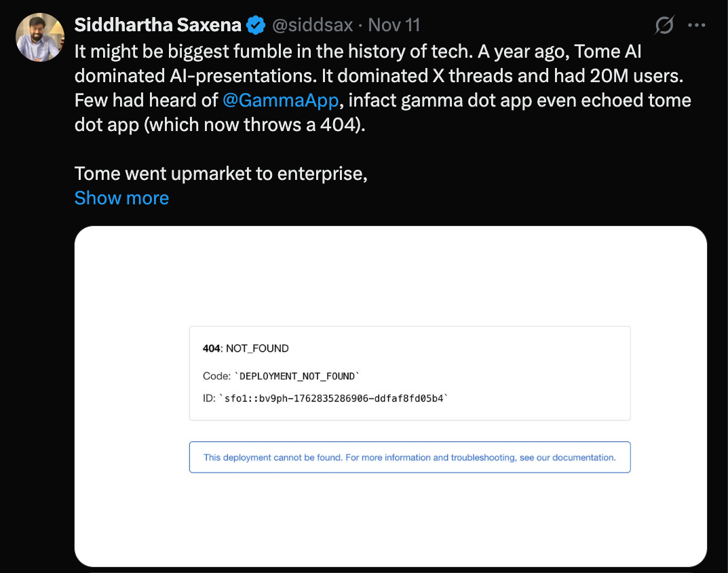The width and height of the screenshot is (728, 573).
Task: Open Siddhartha Saxena's profile picture
Action: pyautogui.click(x=40, y=37)
